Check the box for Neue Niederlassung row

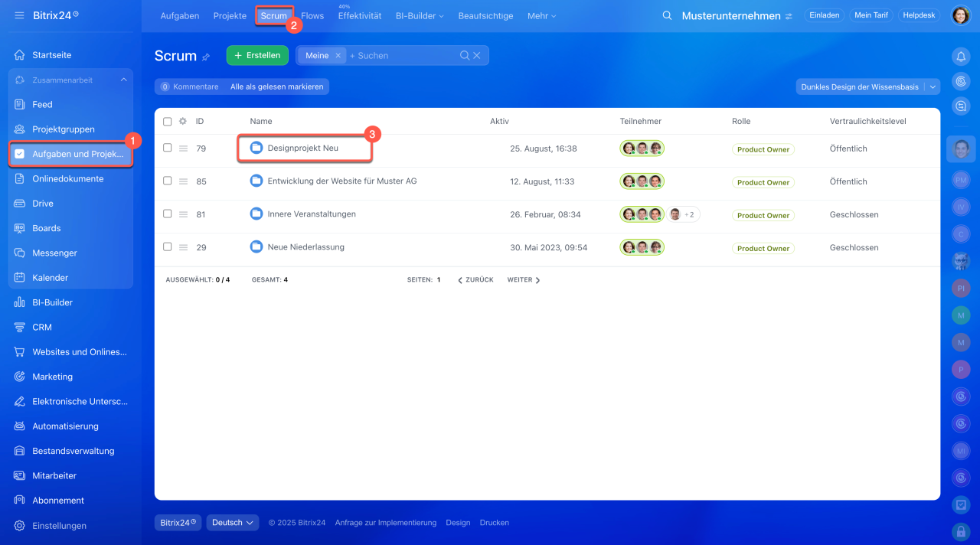(x=167, y=246)
